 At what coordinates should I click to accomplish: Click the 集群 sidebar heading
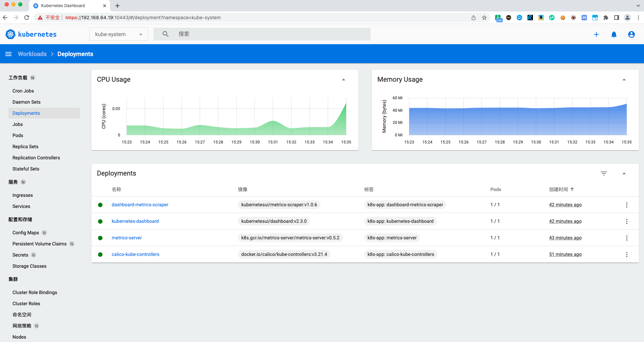(x=13, y=279)
